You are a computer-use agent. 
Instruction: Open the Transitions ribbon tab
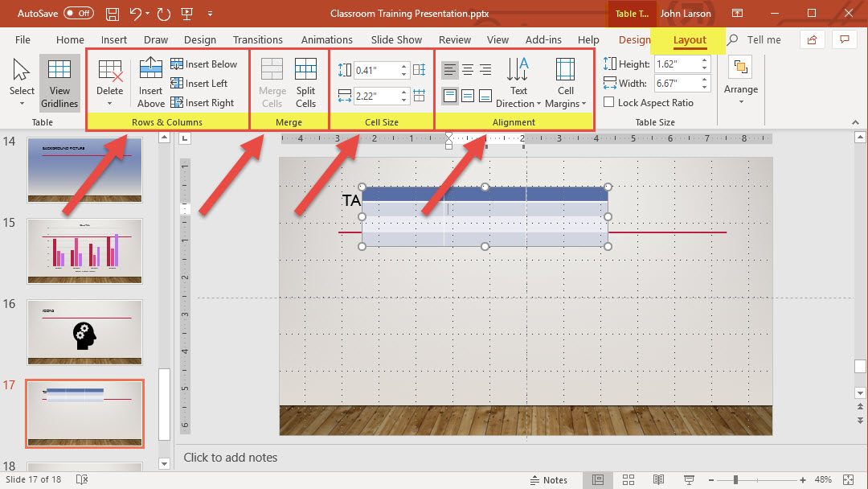pyautogui.click(x=257, y=39)
